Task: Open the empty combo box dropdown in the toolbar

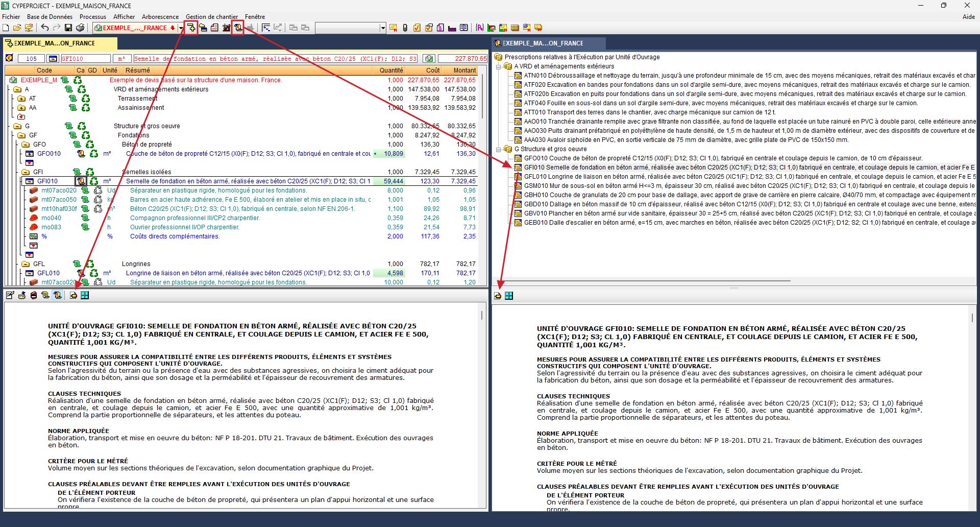Action: 383,28
